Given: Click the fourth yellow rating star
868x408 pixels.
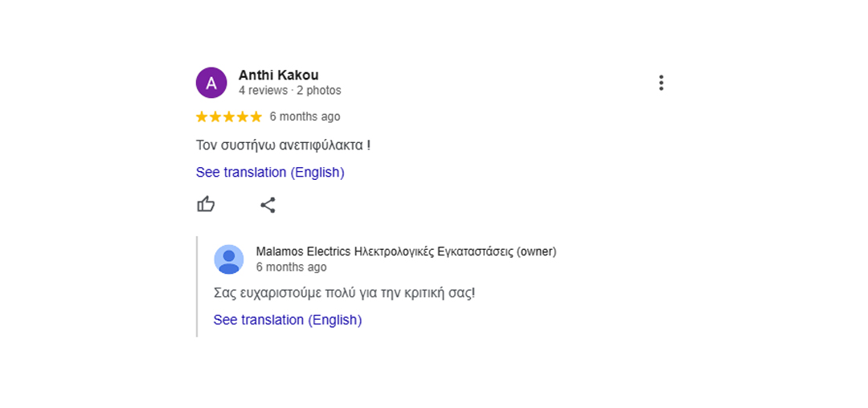Looking at the screenshot, I should click(243, 116).
